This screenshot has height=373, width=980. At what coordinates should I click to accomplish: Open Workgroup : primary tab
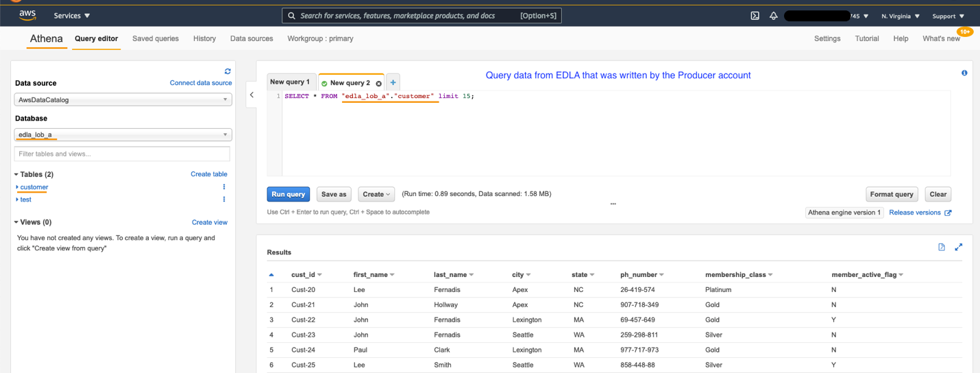(320, 39)
